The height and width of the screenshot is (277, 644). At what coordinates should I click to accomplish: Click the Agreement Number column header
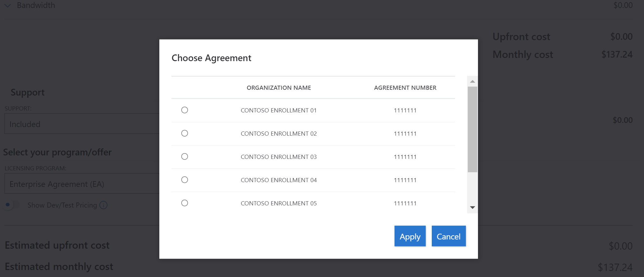point(405,88)
